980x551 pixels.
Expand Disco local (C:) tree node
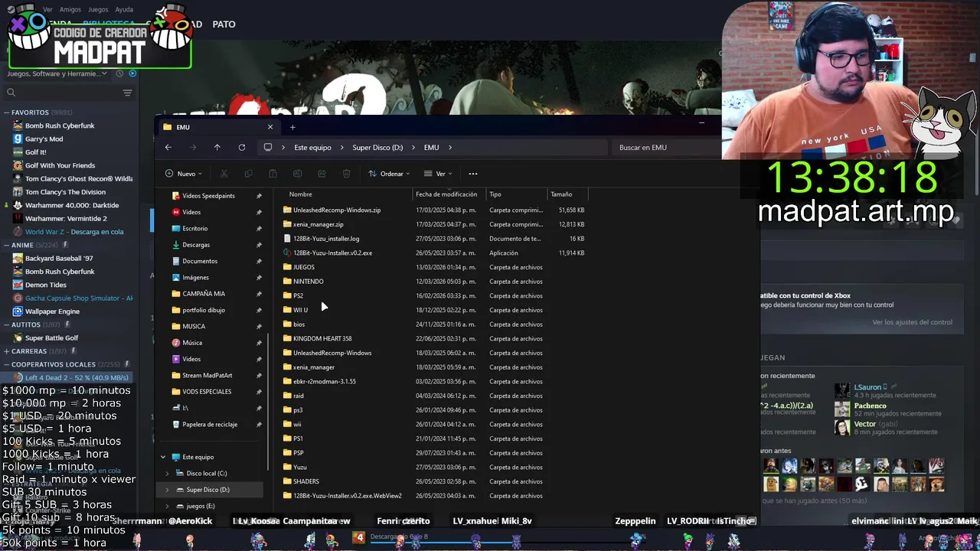(167, 473)
